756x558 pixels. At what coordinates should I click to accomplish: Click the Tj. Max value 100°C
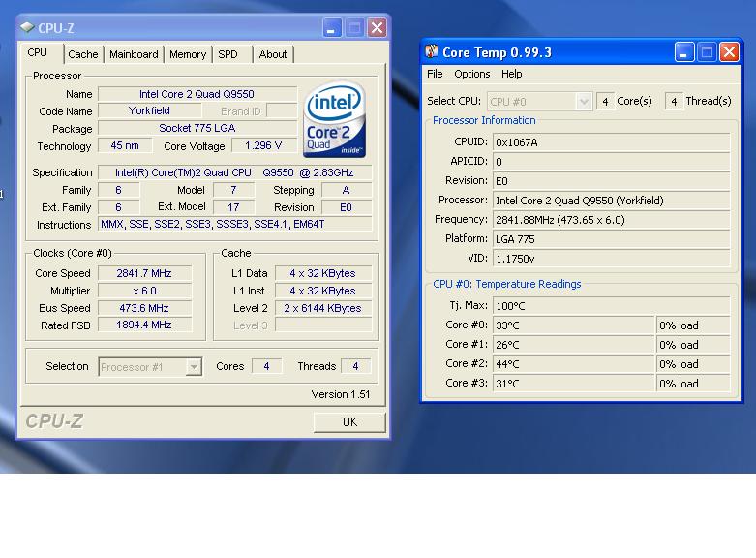pyautogui.click(x=611, y=306)
